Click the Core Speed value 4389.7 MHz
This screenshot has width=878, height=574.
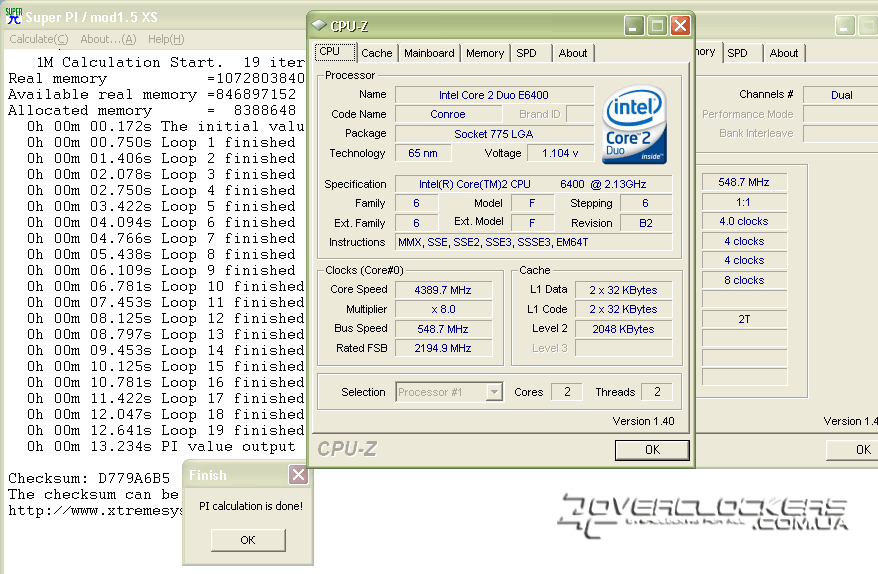[443, 290]
